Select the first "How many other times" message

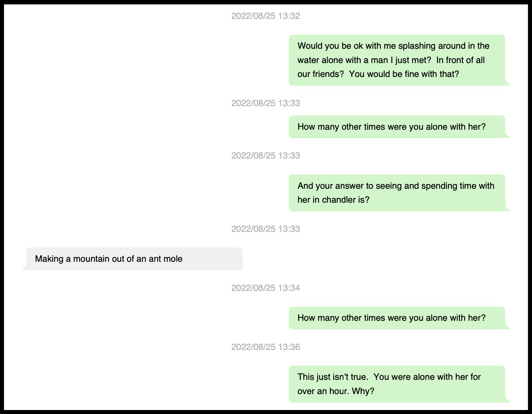[x=397, y=127]
